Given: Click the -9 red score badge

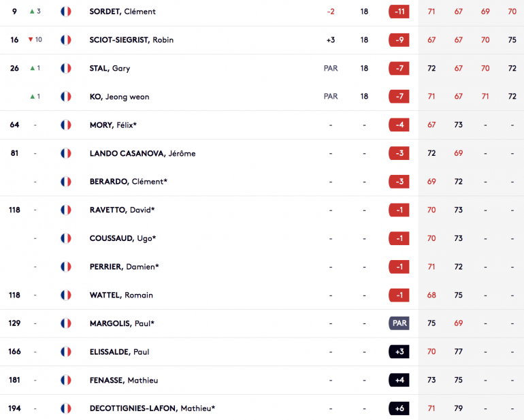Looking at the screenshot, I should coord(399,39).
